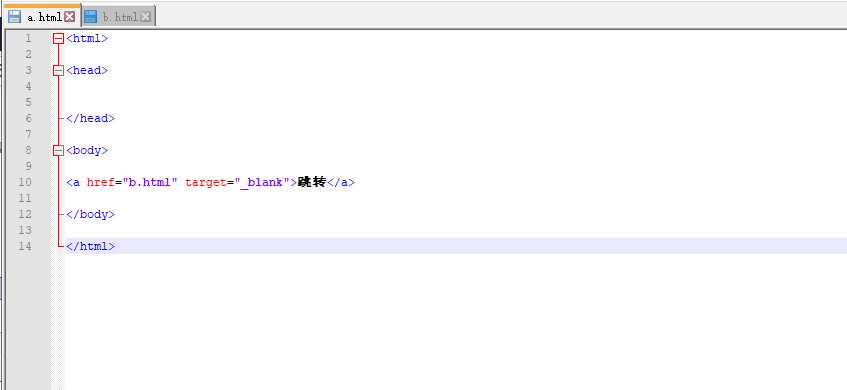Click the closing </head> tag
Screen dimensions: 847x390
tap(90, 118)
